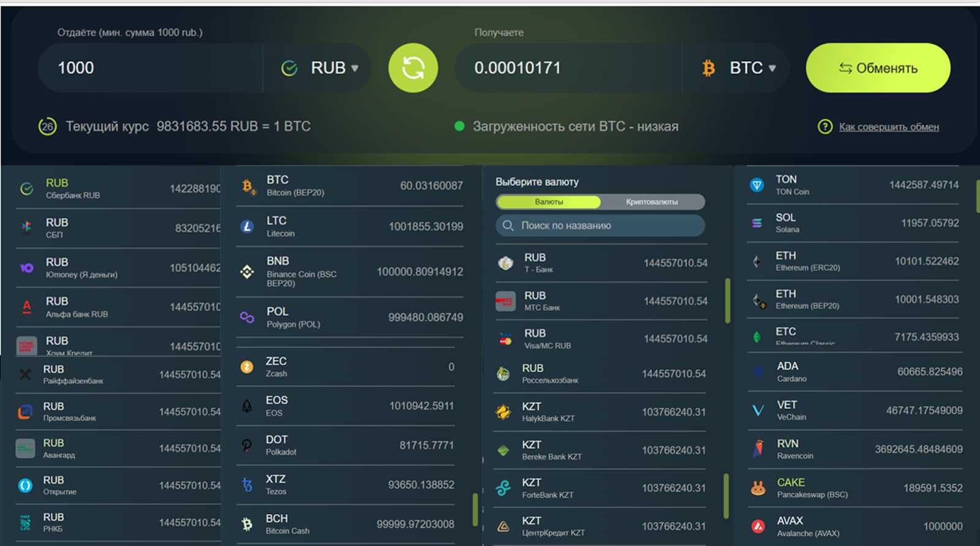Image resolution: width=980 pixels, height=546 pixels.
Task: Select the Polkadot row name
Action: (281, 452)
